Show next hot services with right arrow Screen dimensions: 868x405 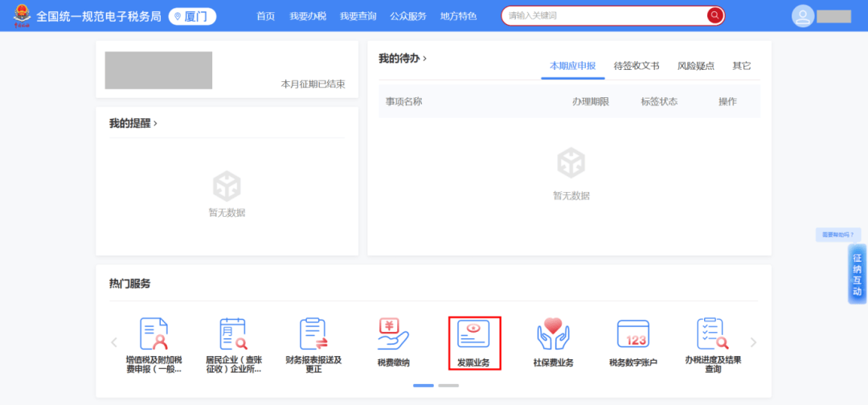(x=753, y=342)
